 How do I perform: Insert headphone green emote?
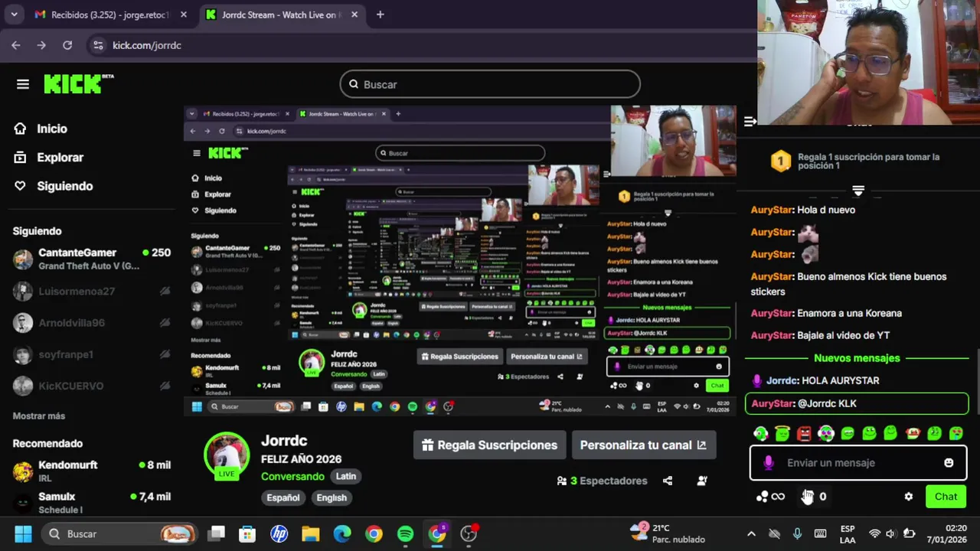pos(760,434)
